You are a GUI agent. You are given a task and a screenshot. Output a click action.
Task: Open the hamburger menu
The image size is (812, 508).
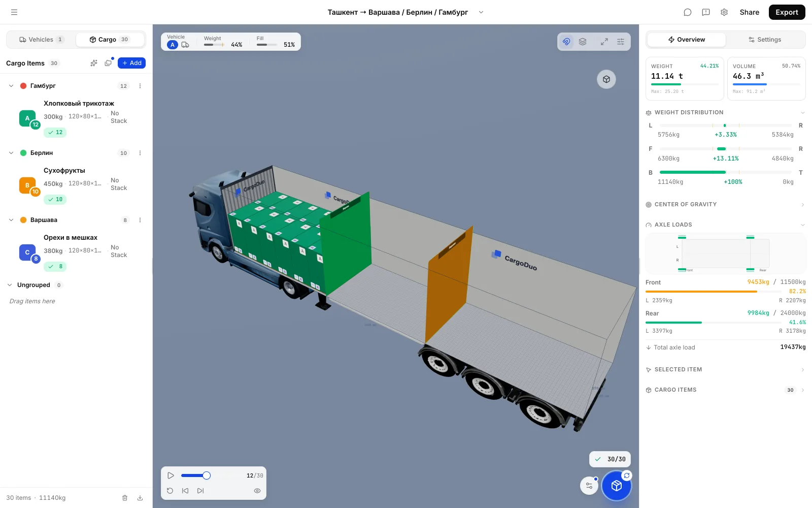pyautogui.click(x=14, y=12)
